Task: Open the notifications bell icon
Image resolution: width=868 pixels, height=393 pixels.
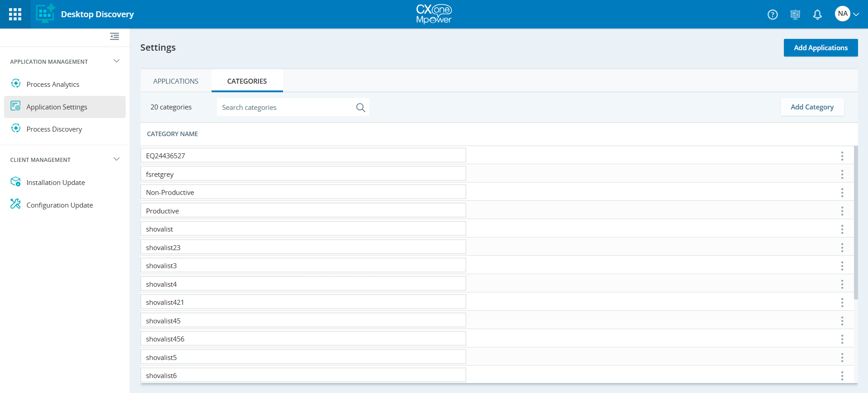Action: click(x=817, y=14)
